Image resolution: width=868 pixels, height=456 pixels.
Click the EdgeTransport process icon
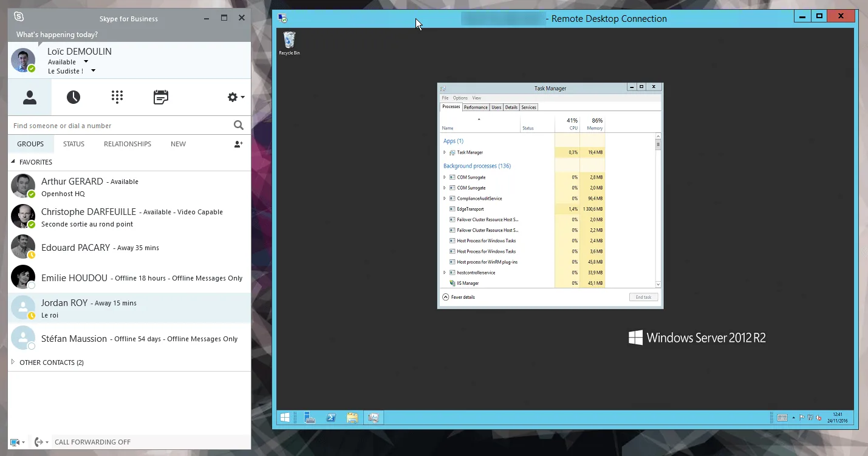click(x=452, y=209)
